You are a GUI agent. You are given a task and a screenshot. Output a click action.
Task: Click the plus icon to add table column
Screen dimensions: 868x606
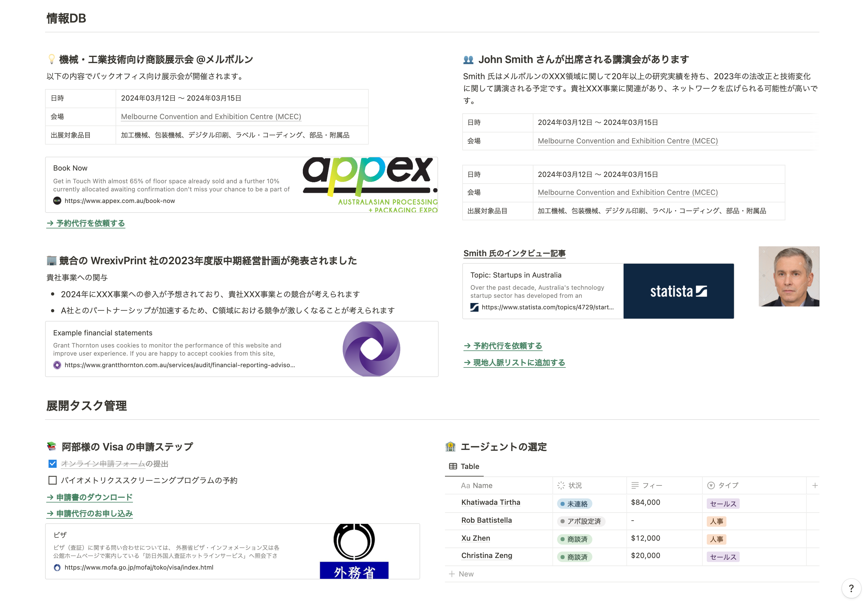(x=815, y=485)
